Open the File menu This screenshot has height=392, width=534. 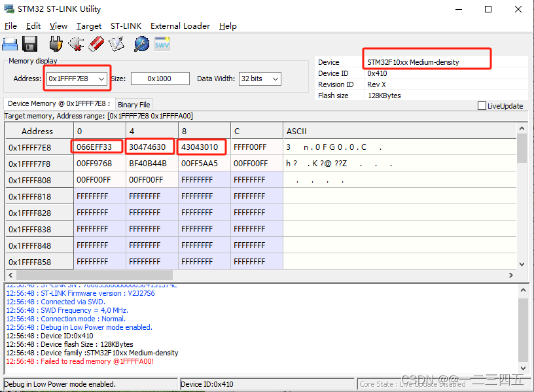pos(10,26)
